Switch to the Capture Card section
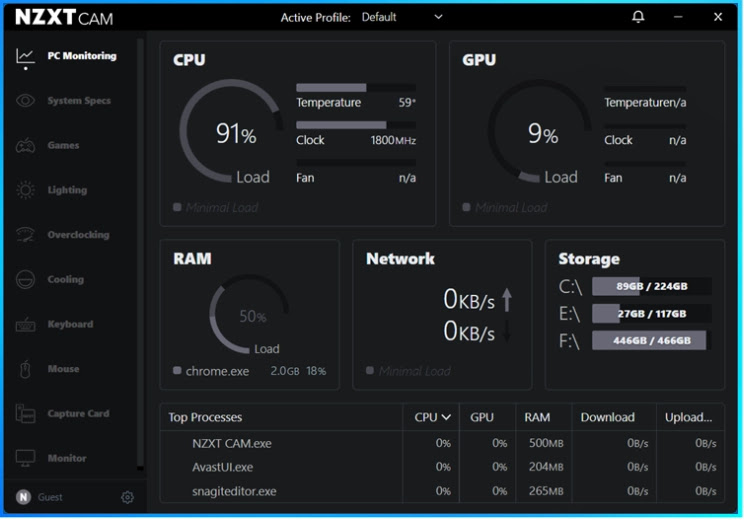 63,414
